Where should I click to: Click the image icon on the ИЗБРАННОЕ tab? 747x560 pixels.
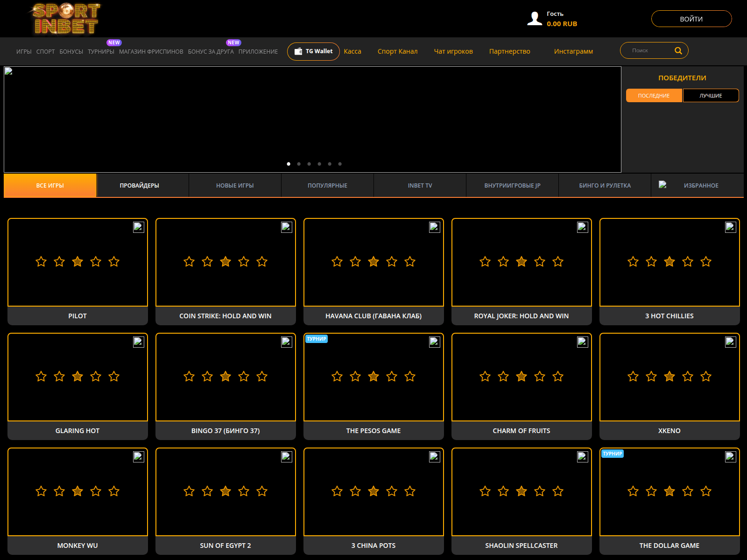pos(663,185)
